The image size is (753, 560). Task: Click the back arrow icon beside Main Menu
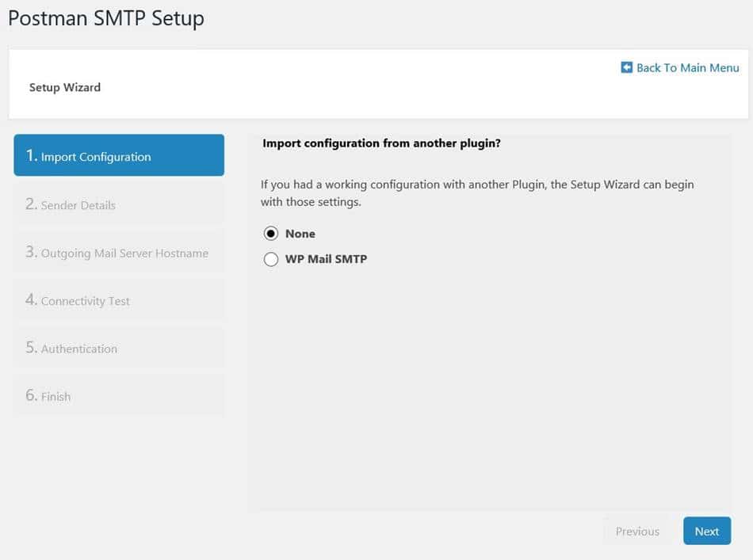click(626, 67)
